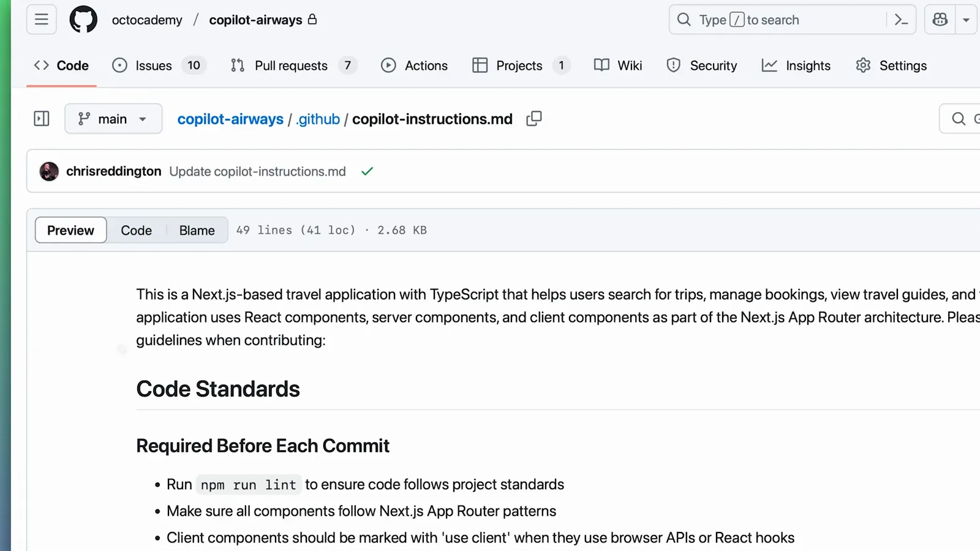
Task: Click chrisreddington's avatar image
Action: tap(49, 171)
